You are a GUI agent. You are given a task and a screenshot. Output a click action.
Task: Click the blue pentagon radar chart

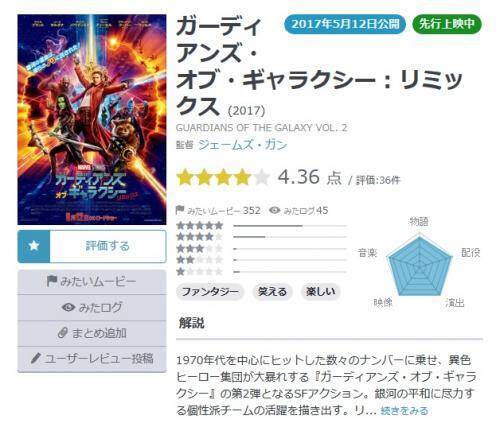coord(419,266)
